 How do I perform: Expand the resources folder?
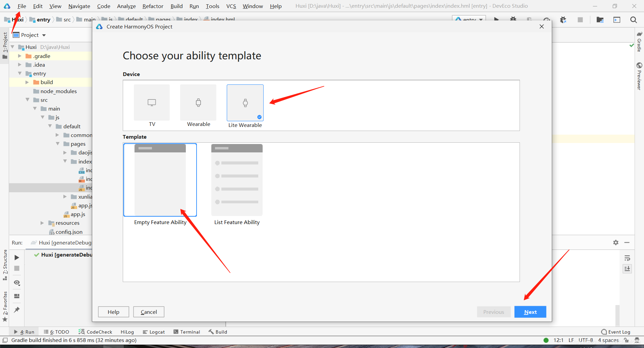tap(42, 223)
